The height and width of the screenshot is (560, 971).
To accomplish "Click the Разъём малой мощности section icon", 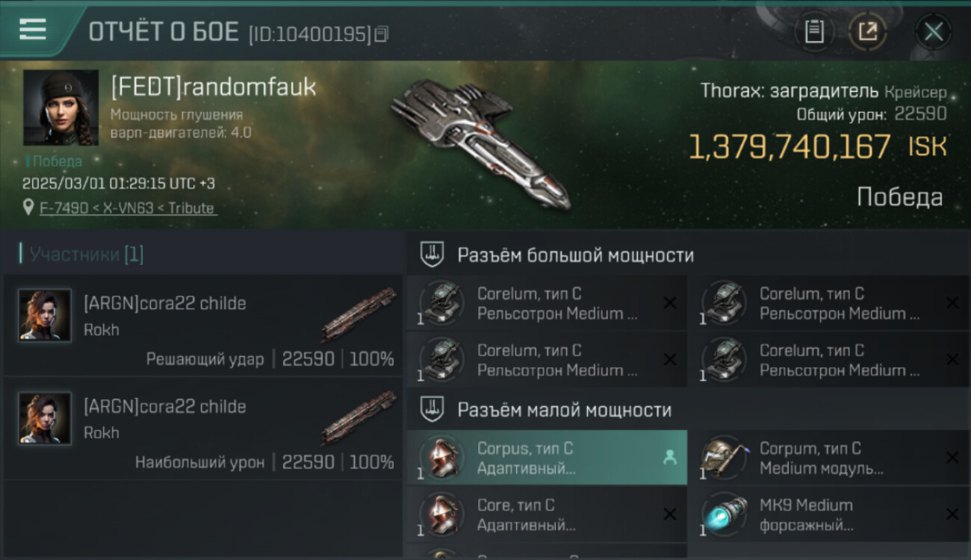I will (x=431, y=409).
